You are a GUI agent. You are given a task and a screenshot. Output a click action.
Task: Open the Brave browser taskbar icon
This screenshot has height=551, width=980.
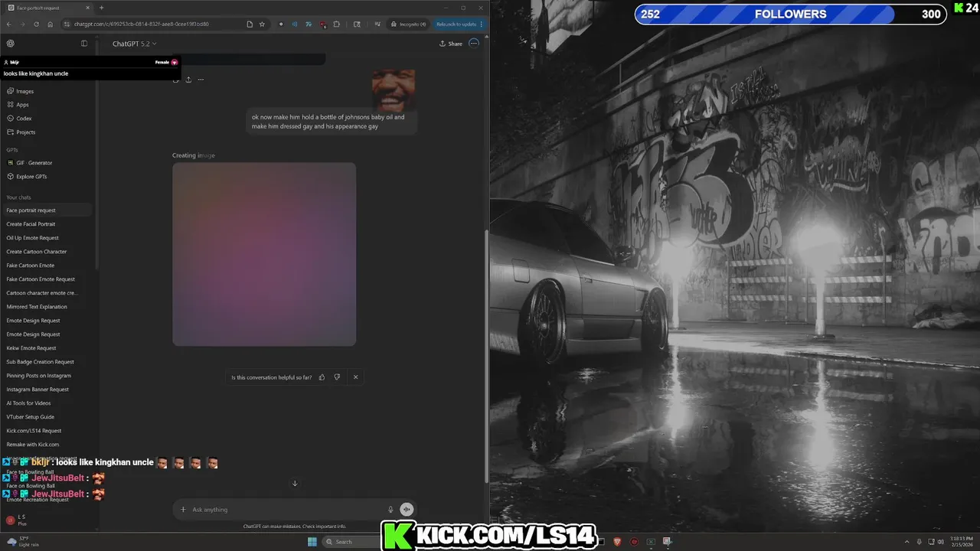point(618,542)
